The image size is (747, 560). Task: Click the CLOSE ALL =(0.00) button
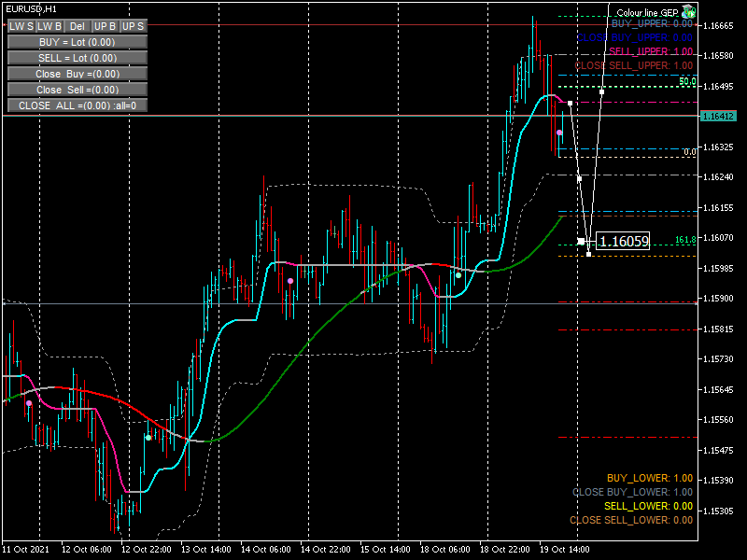pyautogui.click(x=78, y=105)
